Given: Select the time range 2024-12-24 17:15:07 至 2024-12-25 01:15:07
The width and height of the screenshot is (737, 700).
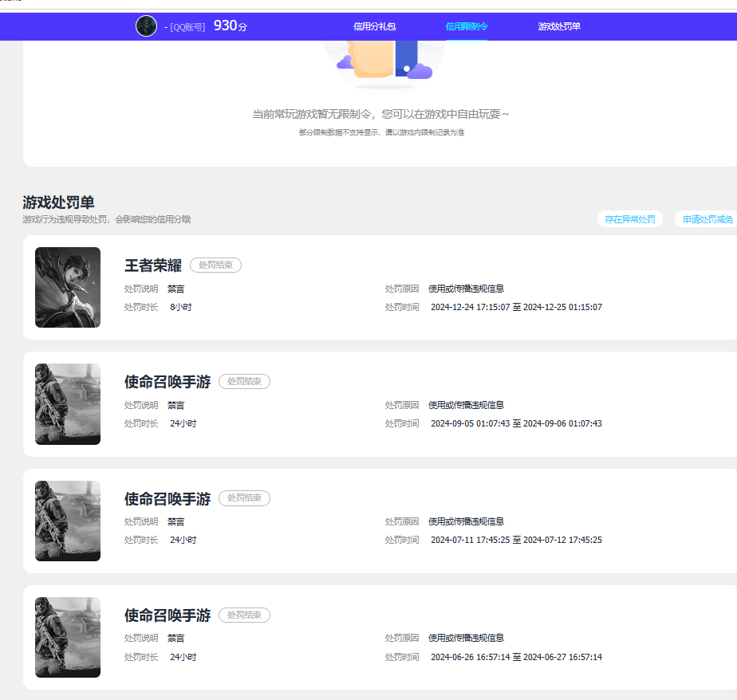Looking at the screenshot, I should coord(516,307).
